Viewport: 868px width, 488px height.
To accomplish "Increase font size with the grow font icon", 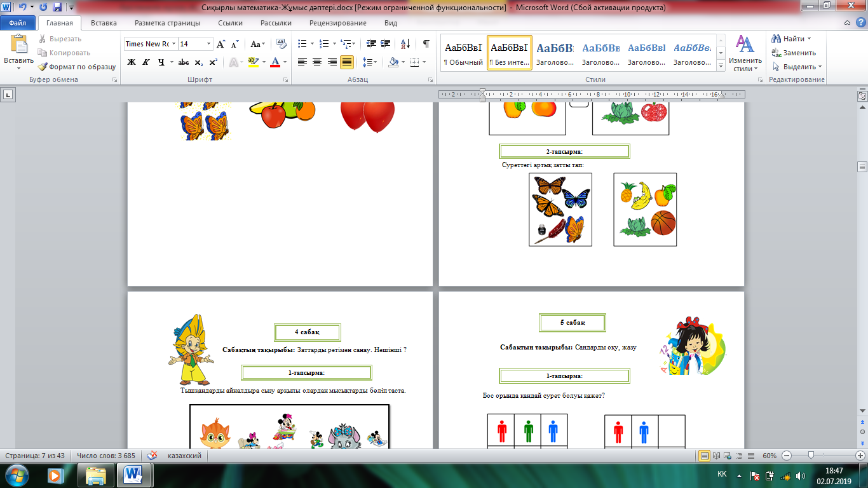I will pyautogui.click(x=221, y=44).
